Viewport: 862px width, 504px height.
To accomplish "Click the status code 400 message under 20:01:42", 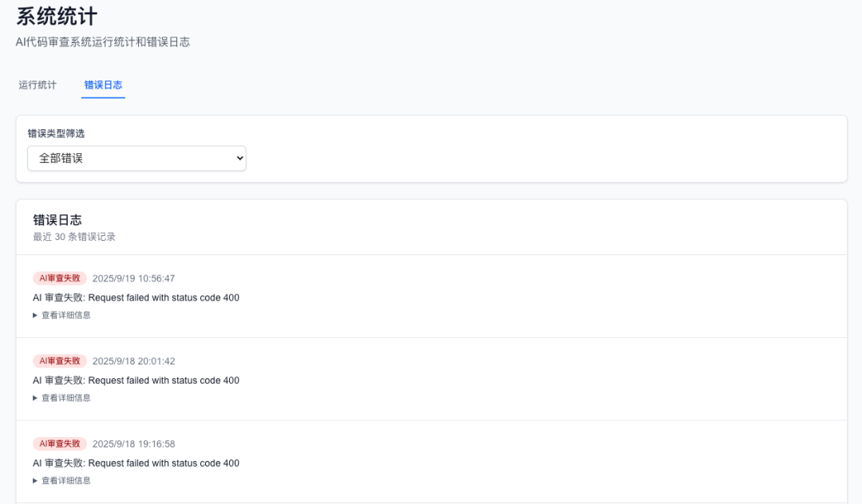I will [x=136, y=380].
